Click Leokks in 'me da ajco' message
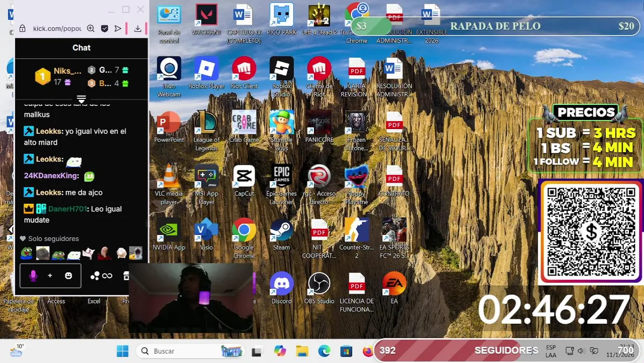The width and height of the screenshot is (644, 363). pyautogui.click(x=49, y=192)
